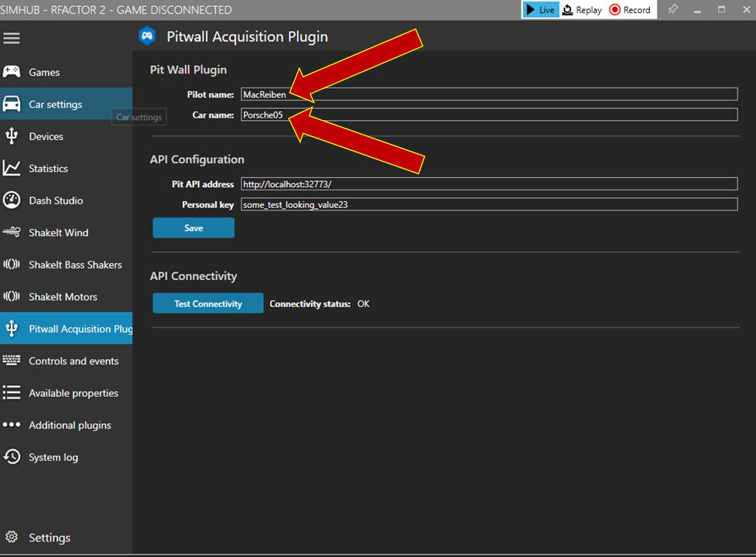Click the ShakeIt Bass Shakers icon

[x=12, y=265]
